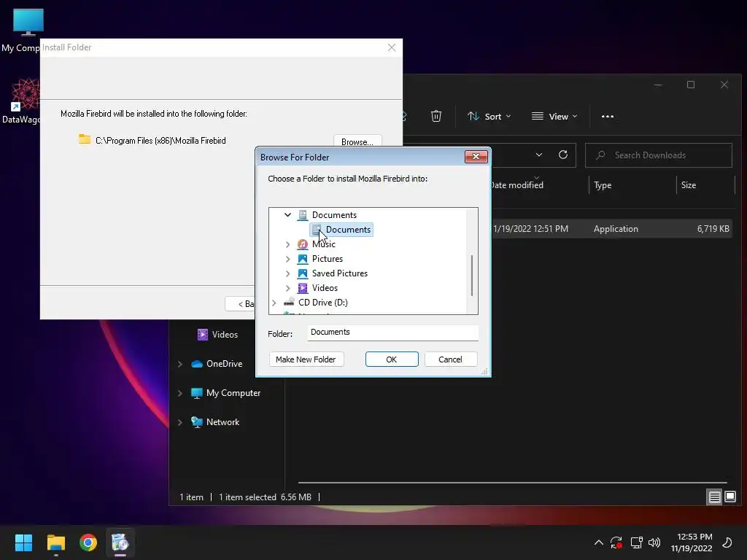Image resolution: width=747 pixels, height=560 pixels.
Task: Select CD Drive (D:) in the tree
Action: coord(323,303)
